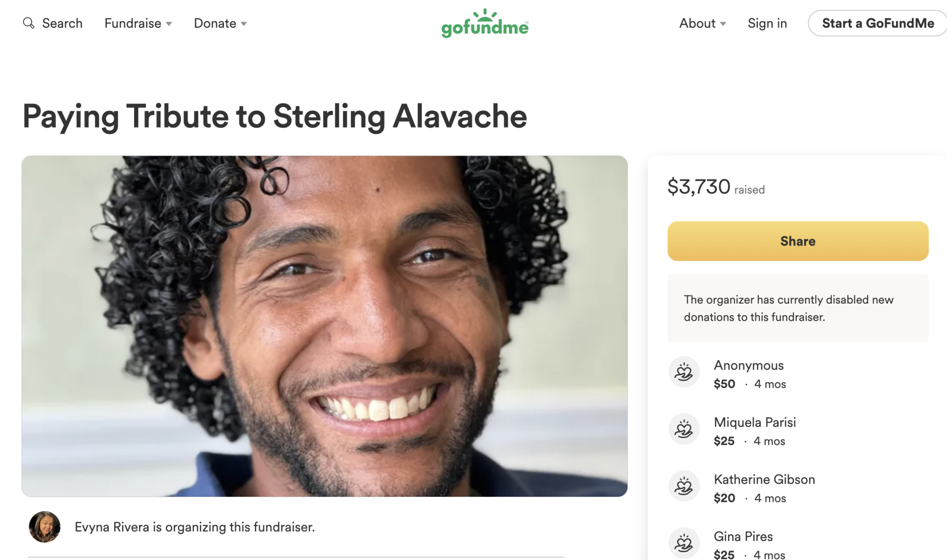
Task: Open the Donate dropdown menu
Action: click(220, 24)
